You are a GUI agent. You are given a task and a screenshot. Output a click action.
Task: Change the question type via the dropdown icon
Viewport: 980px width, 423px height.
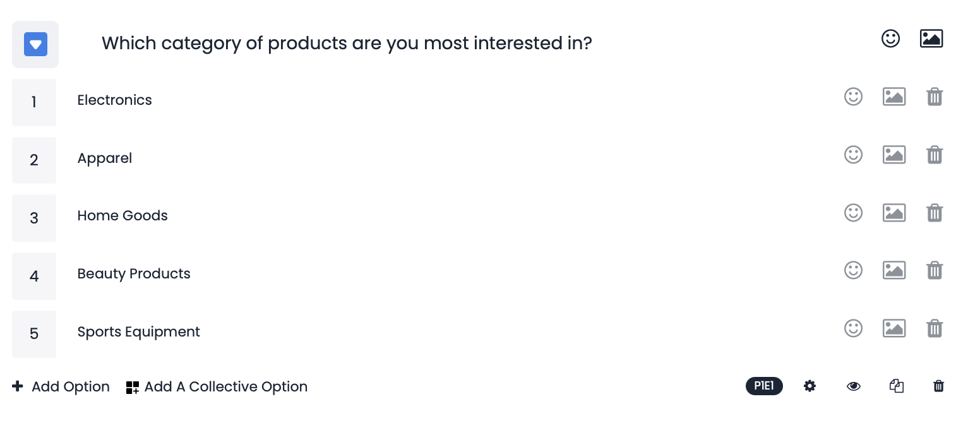pos(35,44)
